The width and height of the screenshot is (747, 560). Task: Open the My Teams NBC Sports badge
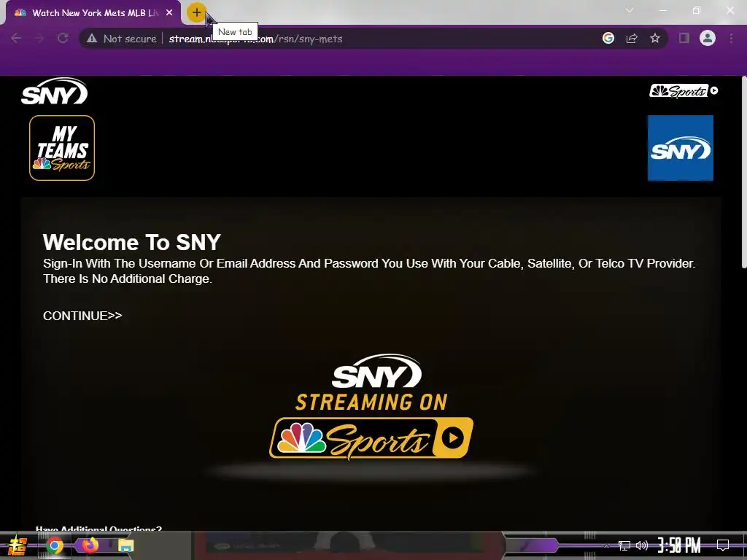click(62, 148)
